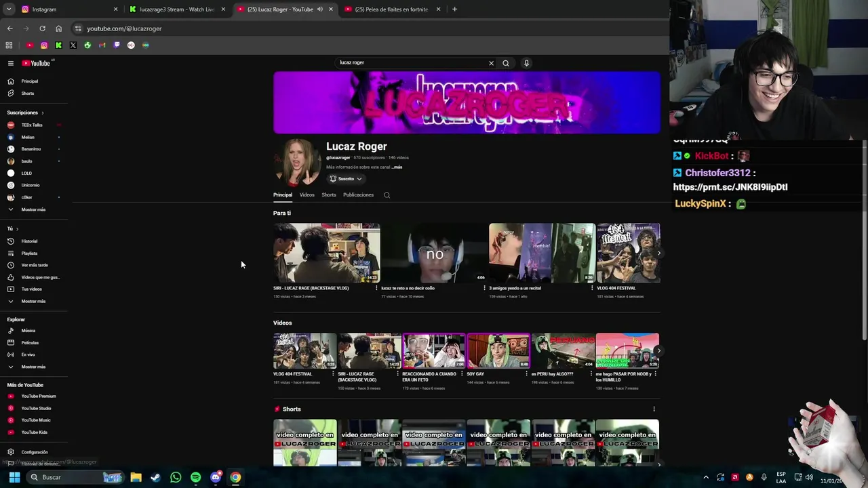Open the Instagram bookmark in bookmarks bar
The image size is (868, 488).
click(44, 45)
